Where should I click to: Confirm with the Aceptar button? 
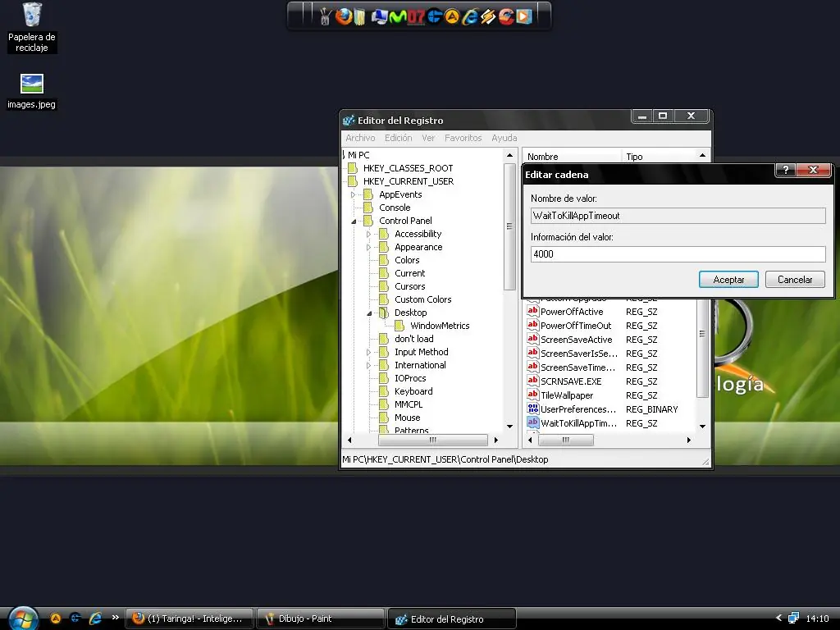click(x=728, y=279)
